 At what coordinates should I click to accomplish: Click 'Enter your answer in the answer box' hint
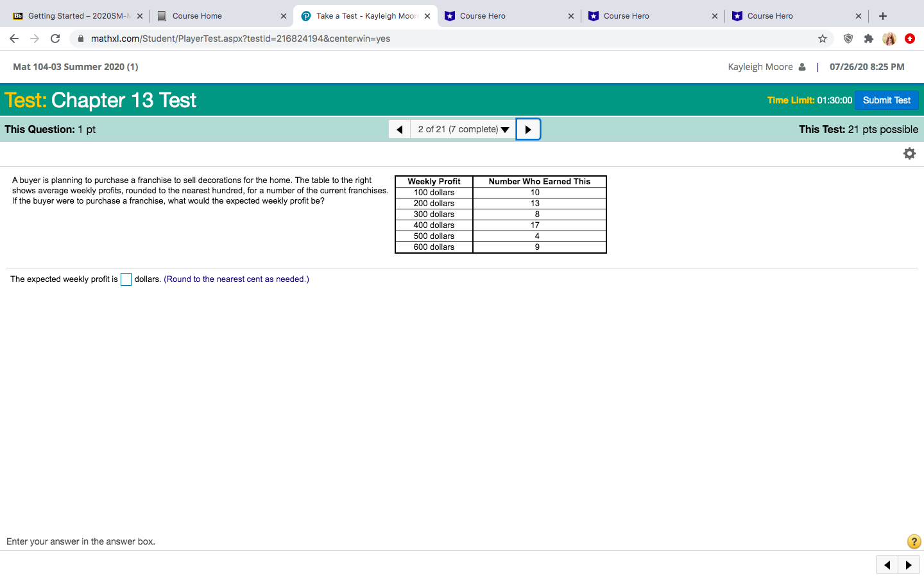coord(81,541)
